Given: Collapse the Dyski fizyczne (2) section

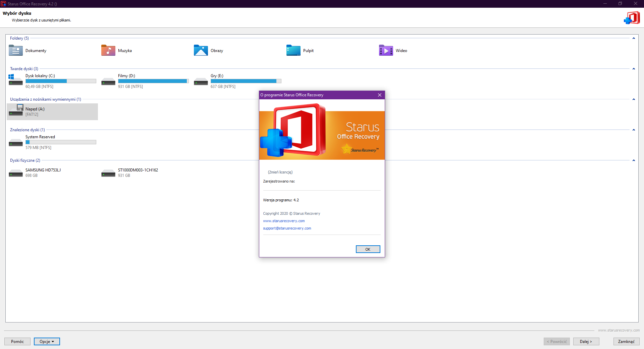Looking at the screenshot, I should 634,160.
